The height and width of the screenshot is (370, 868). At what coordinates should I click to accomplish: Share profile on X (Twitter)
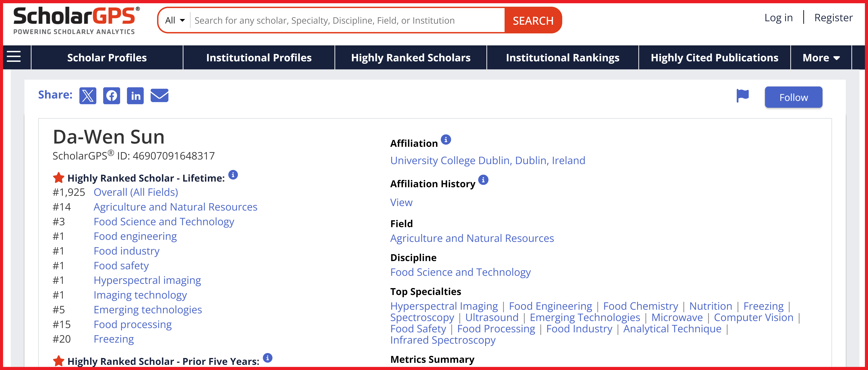[88, 96]
